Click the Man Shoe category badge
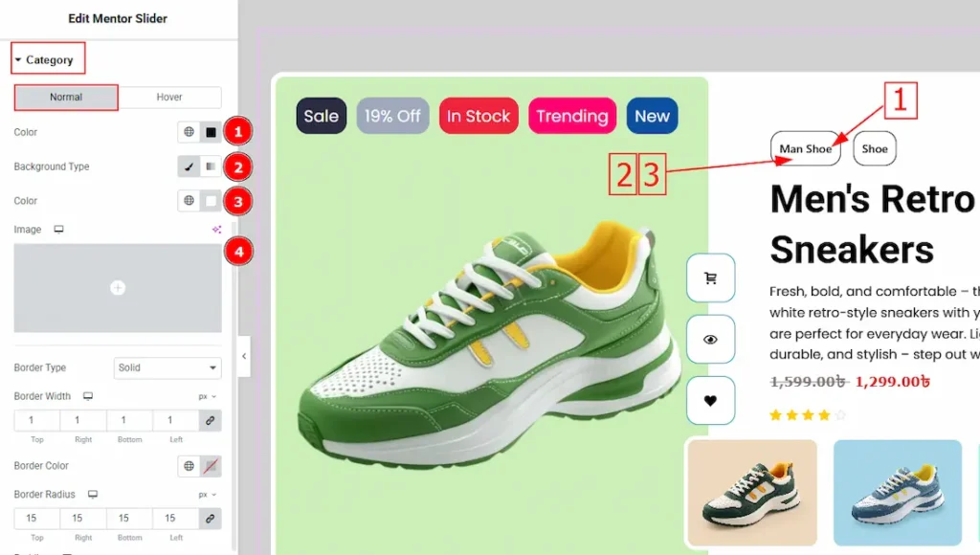This screenshot has width=980, height=555. click(805, 148)
